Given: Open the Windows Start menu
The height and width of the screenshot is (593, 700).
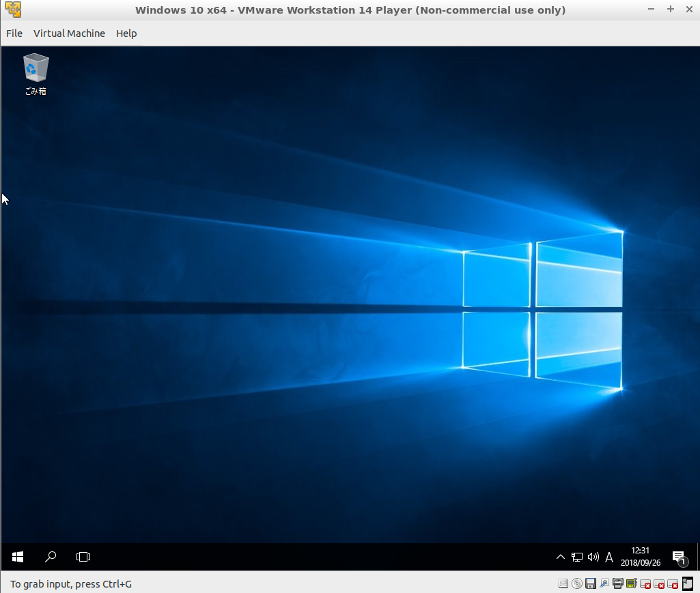Looking at the screenshot, I should (18, 557).
